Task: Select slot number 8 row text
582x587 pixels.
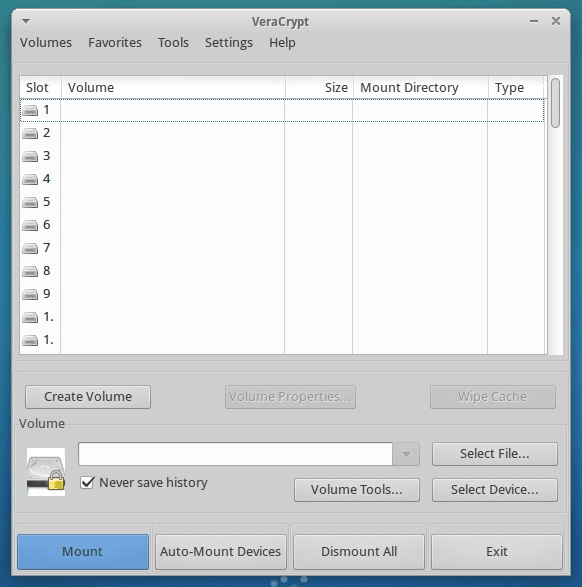Action: 46,271
